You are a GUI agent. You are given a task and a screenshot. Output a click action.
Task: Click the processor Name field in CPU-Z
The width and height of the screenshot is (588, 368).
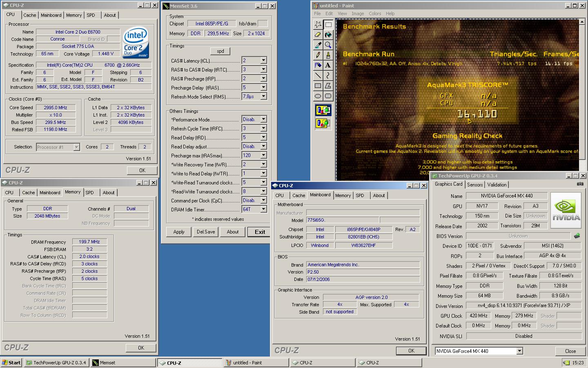78,32
